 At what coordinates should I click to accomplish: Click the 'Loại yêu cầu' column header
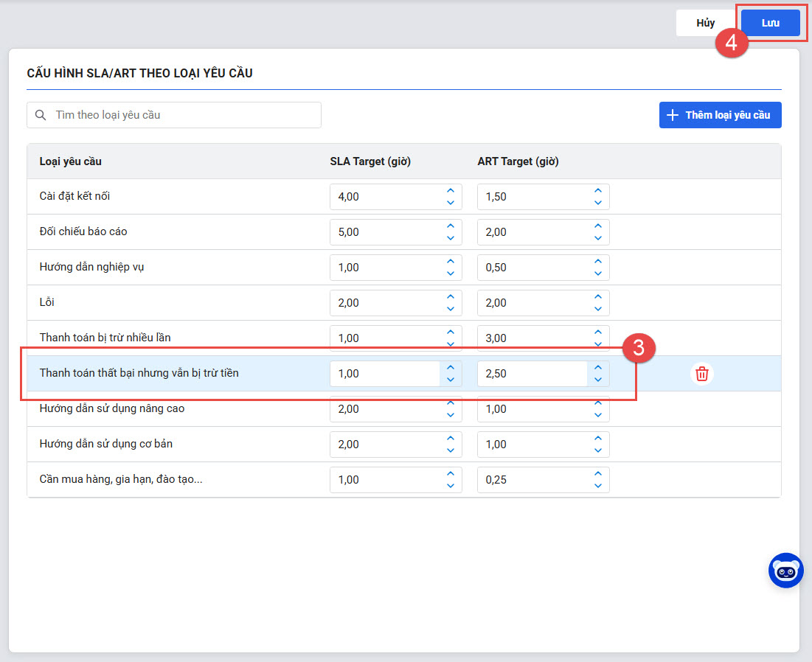[70, 161]
